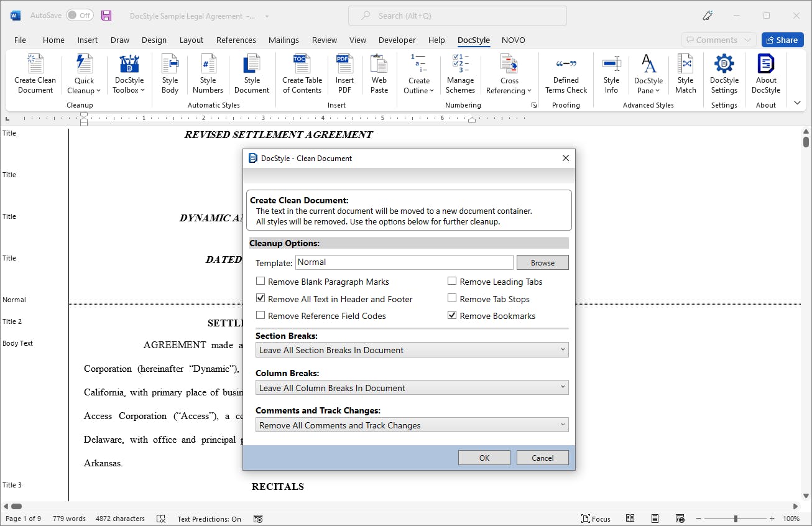Viewport: 812px width, 526px height.
Task: Open the Style Body tool
Action: (170, 64)
